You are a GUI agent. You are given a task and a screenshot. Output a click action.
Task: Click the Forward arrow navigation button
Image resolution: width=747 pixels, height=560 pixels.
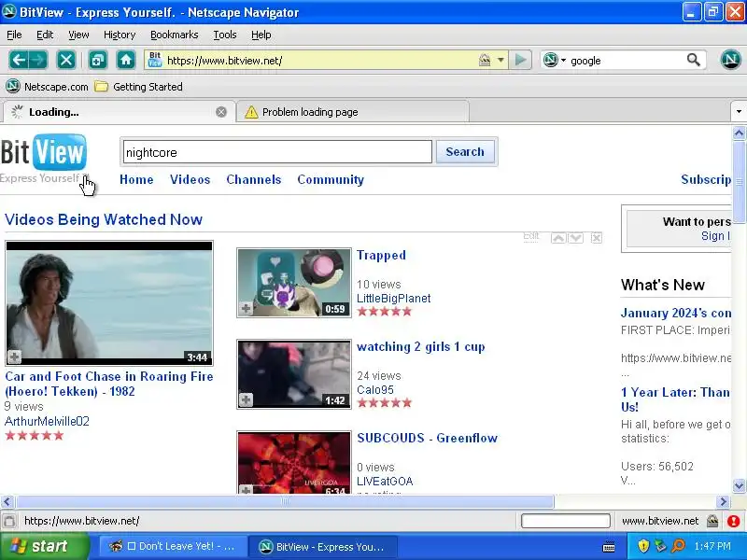(38, 60)
